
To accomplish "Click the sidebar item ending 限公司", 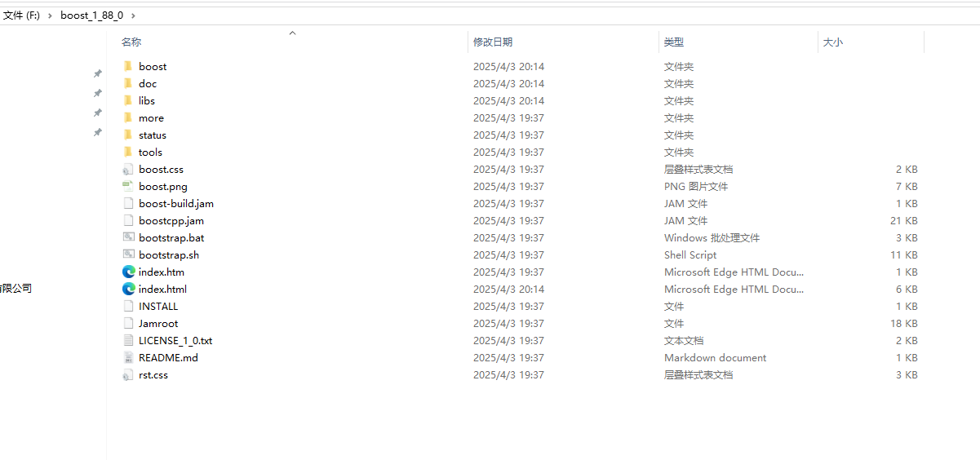I will [x=16, y=289].
